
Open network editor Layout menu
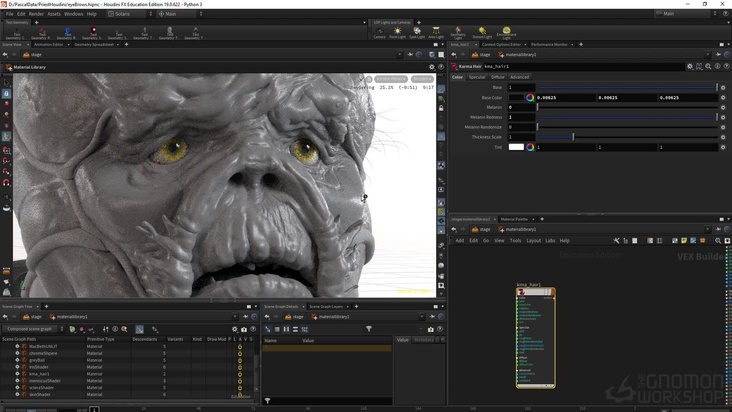[533, 241]
